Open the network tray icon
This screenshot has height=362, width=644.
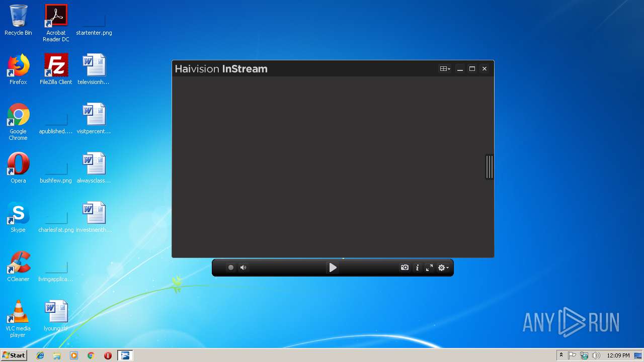(x=584, y=355)
